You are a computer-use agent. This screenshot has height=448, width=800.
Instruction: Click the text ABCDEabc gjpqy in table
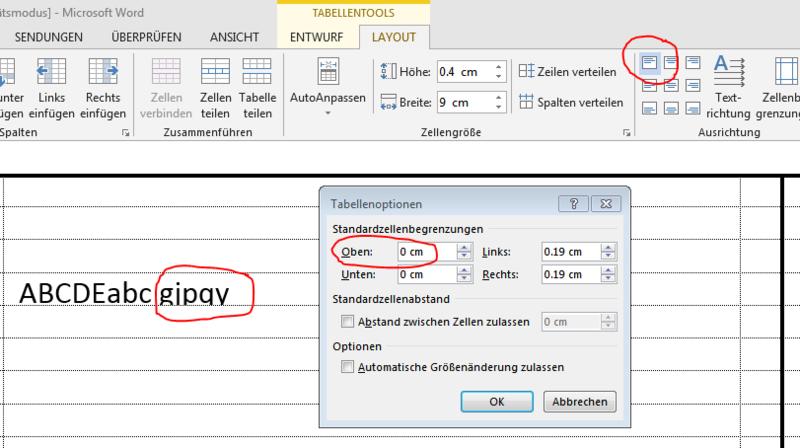click(x=124, y=293)
